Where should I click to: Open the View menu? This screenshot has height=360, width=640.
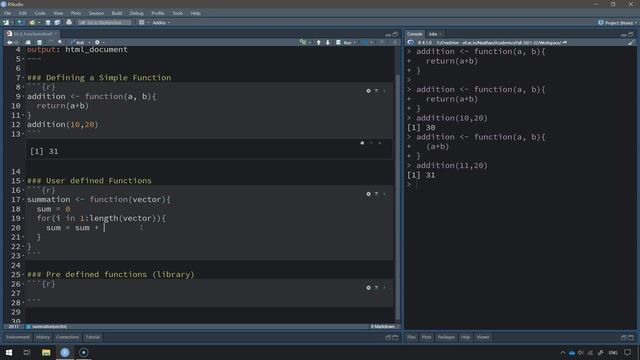tap(58, 13)
